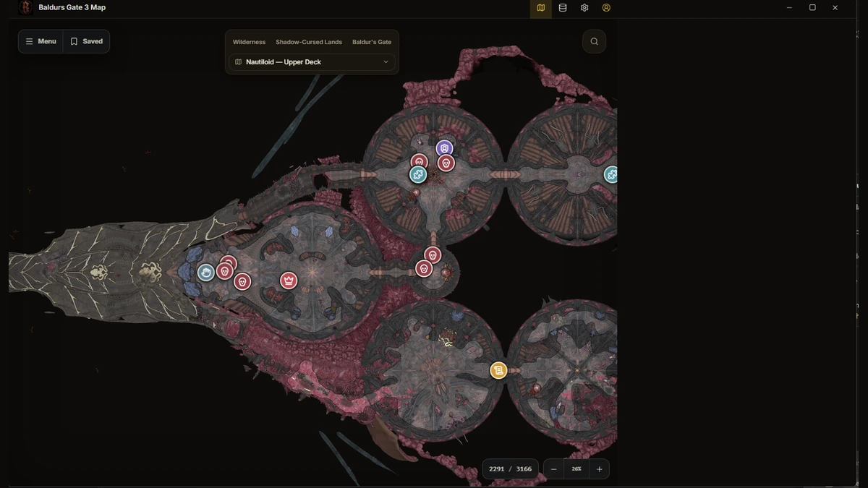Select the upper skull marker in the small connector room
Image resolution: width=868 pixels, height=488 pixels.
tap(433, 255)
